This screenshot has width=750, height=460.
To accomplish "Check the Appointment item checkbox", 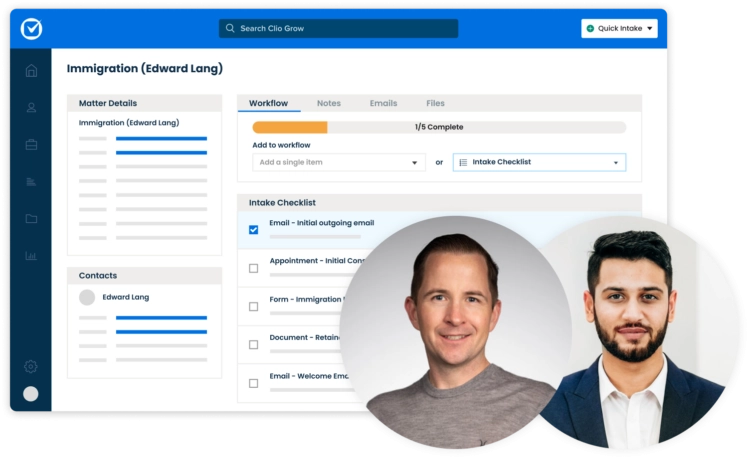I will pos(253,268).
